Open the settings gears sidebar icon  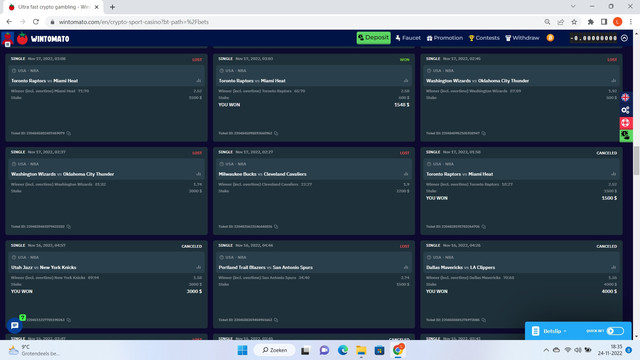(x=625, y=110)
